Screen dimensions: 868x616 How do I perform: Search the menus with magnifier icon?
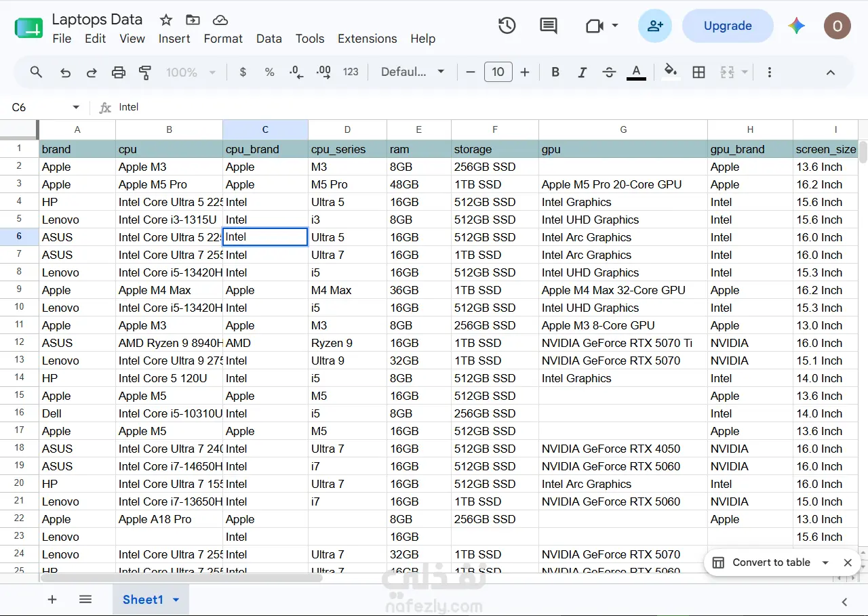pos(37,72)
